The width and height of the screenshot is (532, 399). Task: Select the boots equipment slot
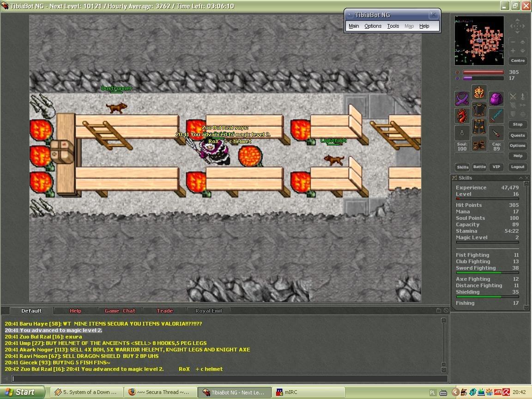(x=479, y=144)
